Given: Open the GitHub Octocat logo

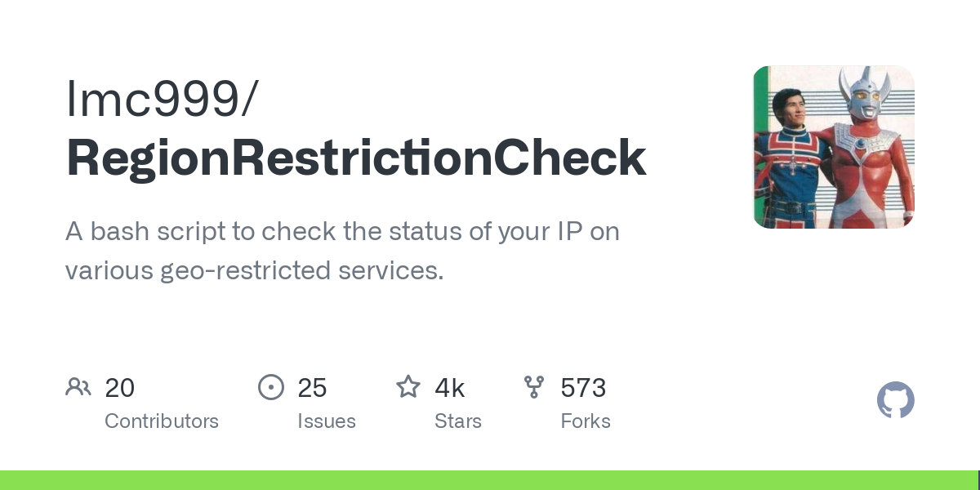Looking at the screenshot, I should coord(896,401).
